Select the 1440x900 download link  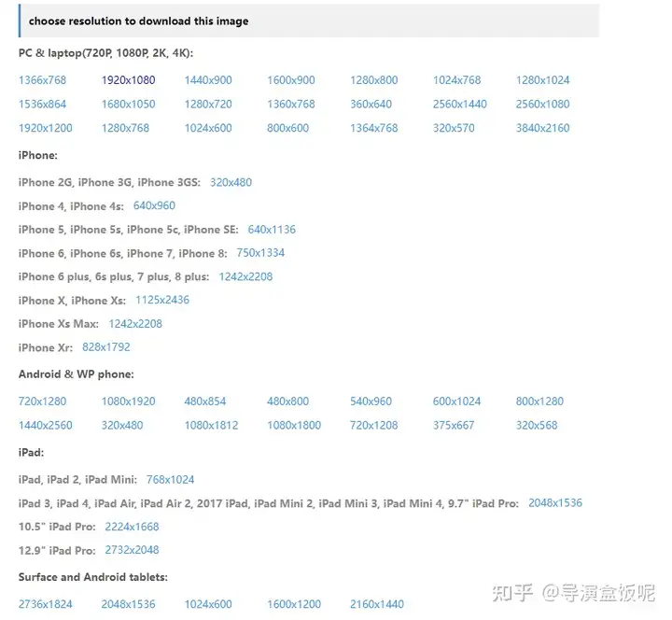coord(208,80)
